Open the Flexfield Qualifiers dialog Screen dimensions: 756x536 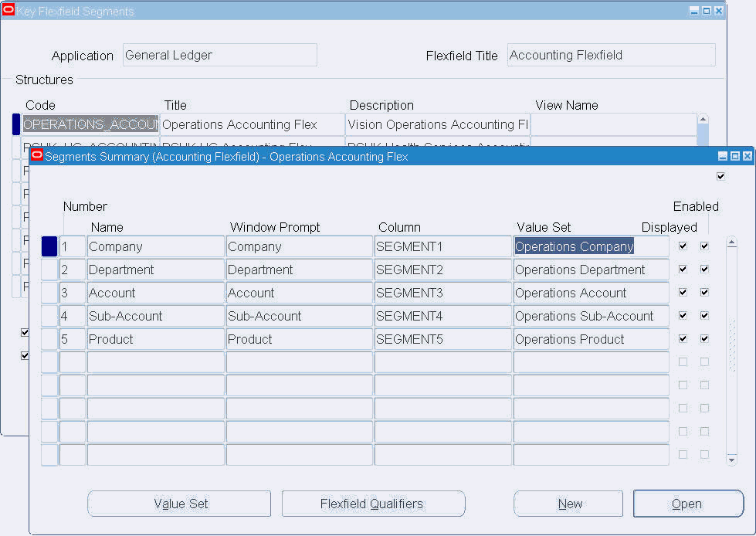pos(373,504)
